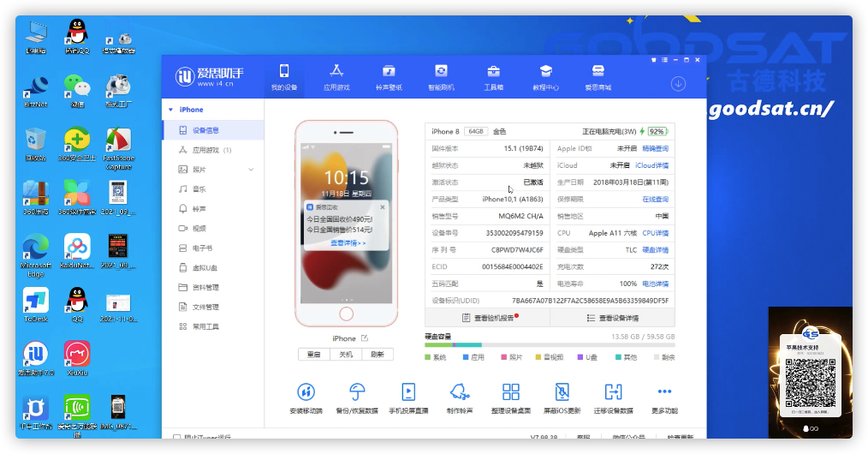Open the 制作铃声 ringtone maker
The width and height of the screenshot is (868, 454).
(460, 392)
